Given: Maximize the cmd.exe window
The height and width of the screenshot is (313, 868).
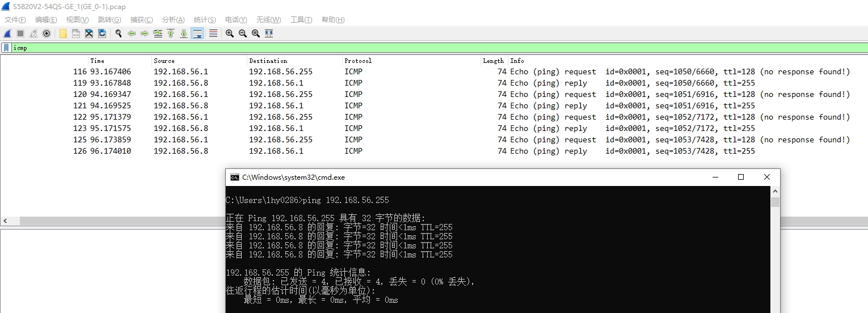Looking at the screenshot, I should click(741, 177).
